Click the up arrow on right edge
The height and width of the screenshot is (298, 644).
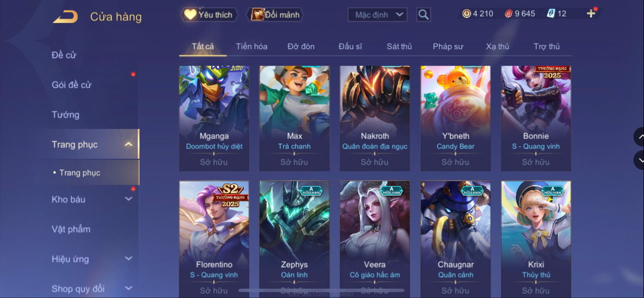click(640, 137)
